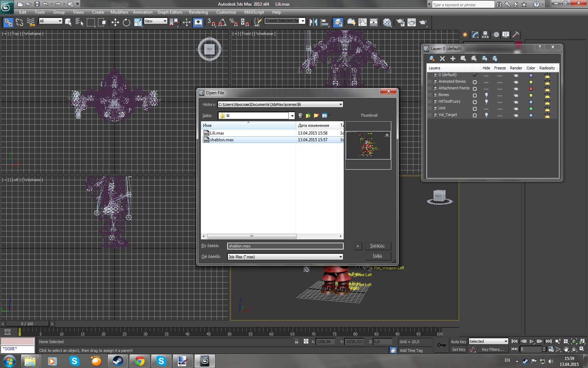Screen dimensions: 588x368
Task: Activate the Select and Rotate tool
Action: [126, 22]
